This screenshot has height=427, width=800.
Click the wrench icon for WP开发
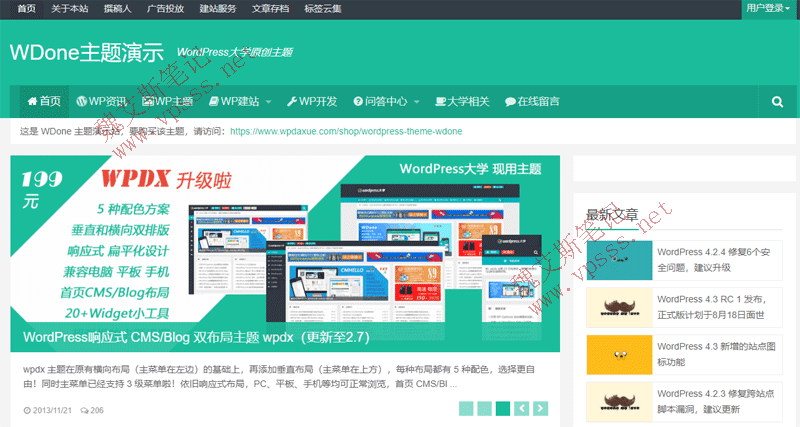point(291,101)
